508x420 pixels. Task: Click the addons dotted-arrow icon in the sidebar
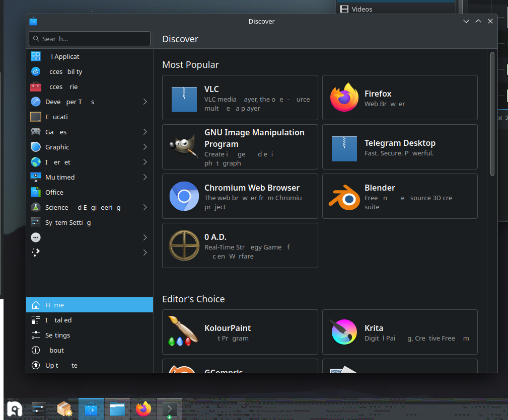36,253
